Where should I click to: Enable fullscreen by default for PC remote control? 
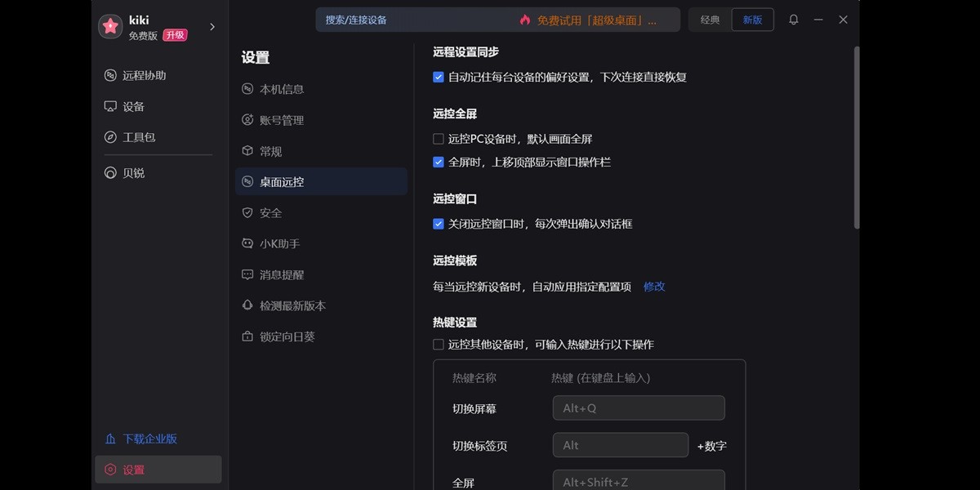(438, 139)
